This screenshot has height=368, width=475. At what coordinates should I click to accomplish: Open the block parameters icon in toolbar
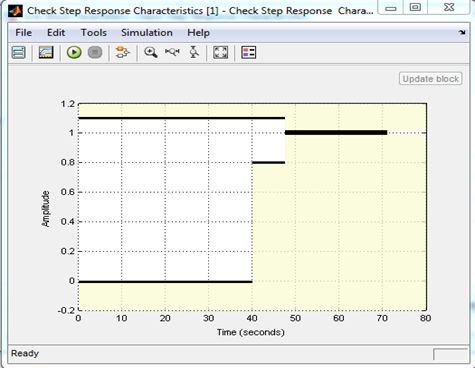[x=18, y=52]
